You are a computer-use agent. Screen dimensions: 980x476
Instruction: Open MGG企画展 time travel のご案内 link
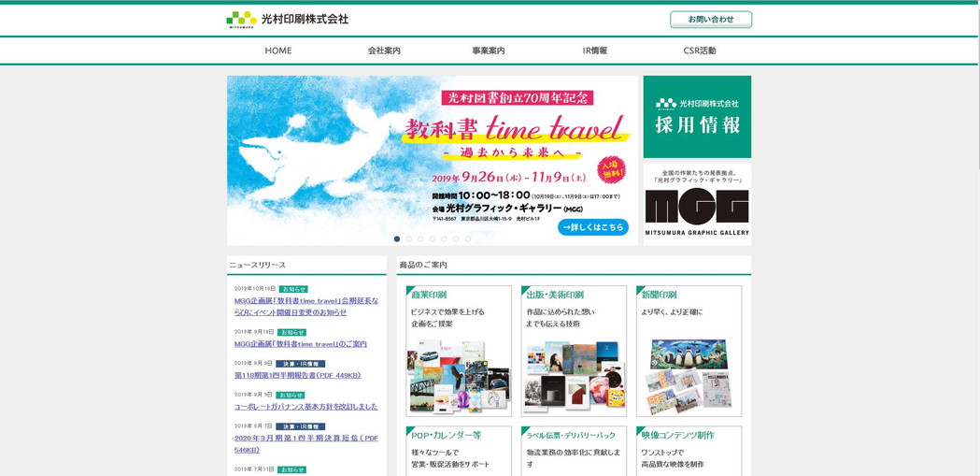pyautogui.click(x=300, y=344)
